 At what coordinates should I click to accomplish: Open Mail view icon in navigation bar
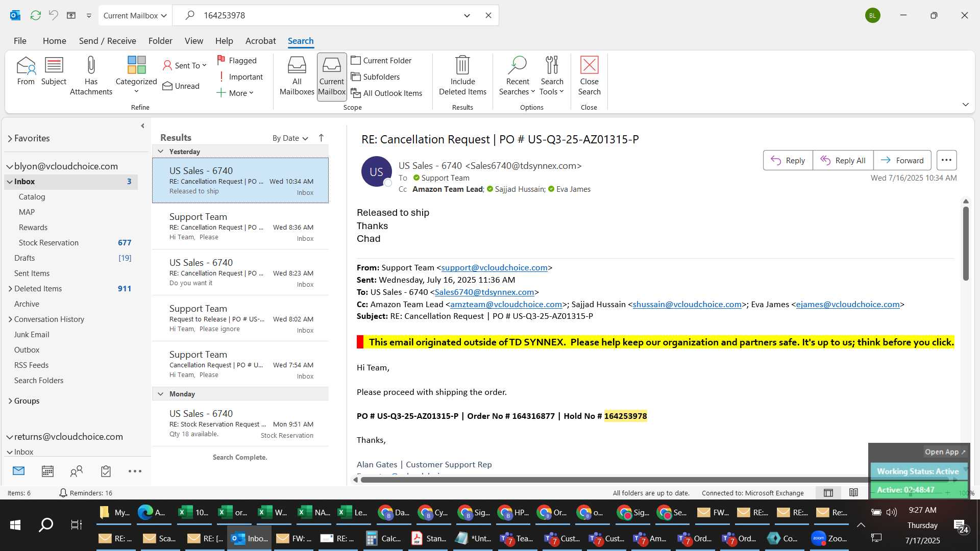coord(18,471)
